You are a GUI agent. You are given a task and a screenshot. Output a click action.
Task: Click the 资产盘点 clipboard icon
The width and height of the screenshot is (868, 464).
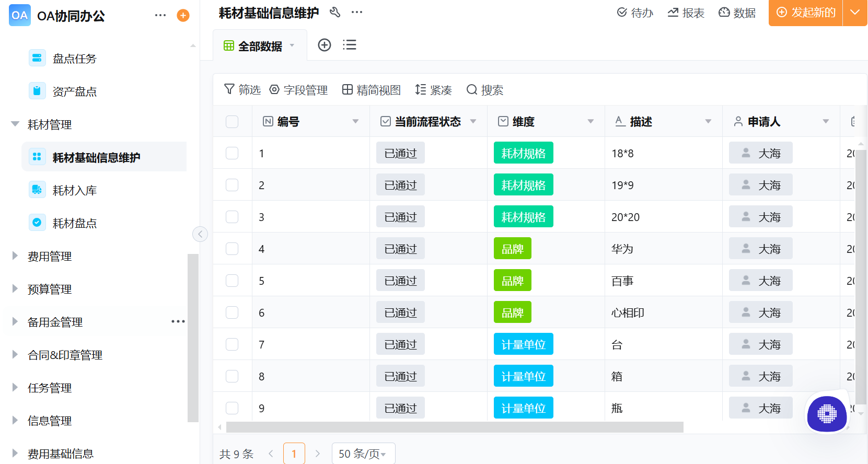[37, 91]
